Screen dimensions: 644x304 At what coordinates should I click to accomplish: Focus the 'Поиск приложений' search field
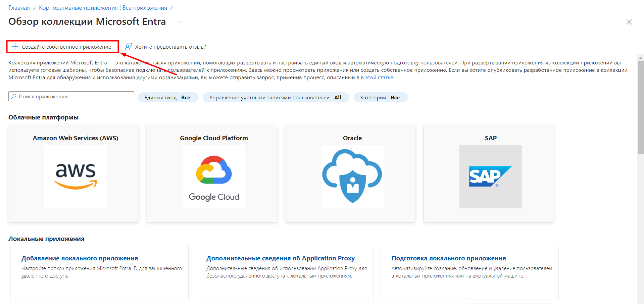[75, 97]
